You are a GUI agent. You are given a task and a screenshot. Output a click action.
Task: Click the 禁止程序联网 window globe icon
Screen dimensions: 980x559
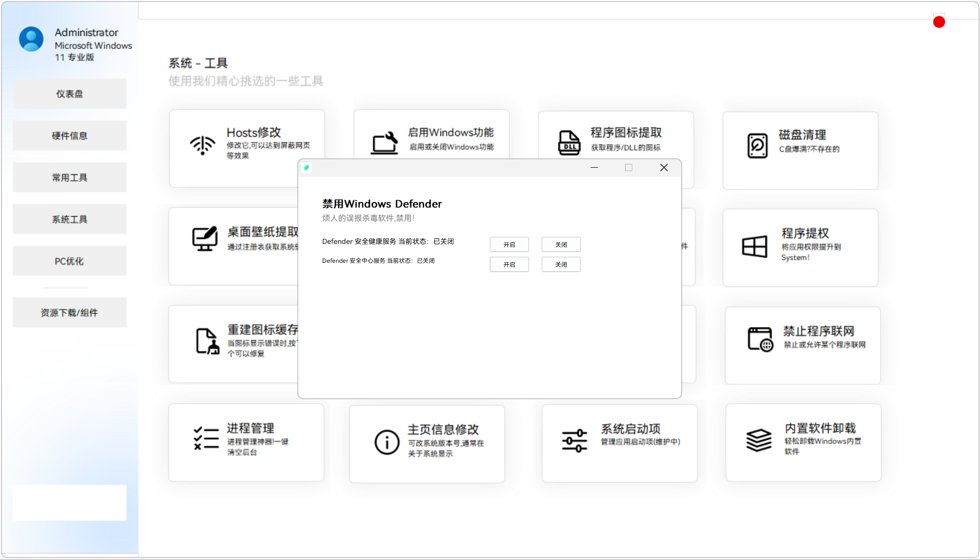tap(760, 339)
